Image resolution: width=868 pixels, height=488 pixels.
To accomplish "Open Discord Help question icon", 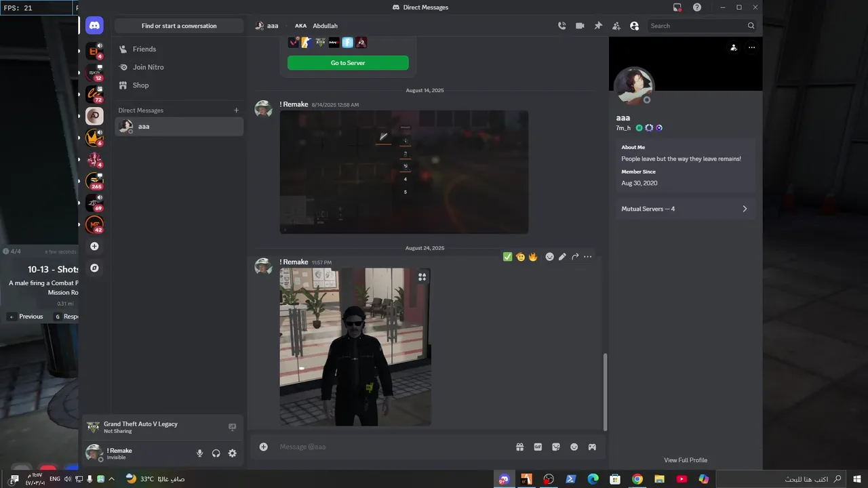I will pos(697,7).
